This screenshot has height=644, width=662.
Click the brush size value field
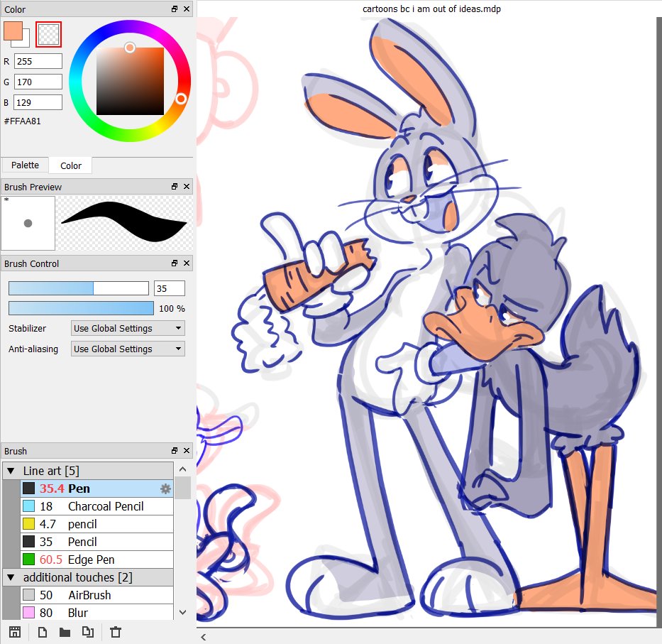click(170, 288)
